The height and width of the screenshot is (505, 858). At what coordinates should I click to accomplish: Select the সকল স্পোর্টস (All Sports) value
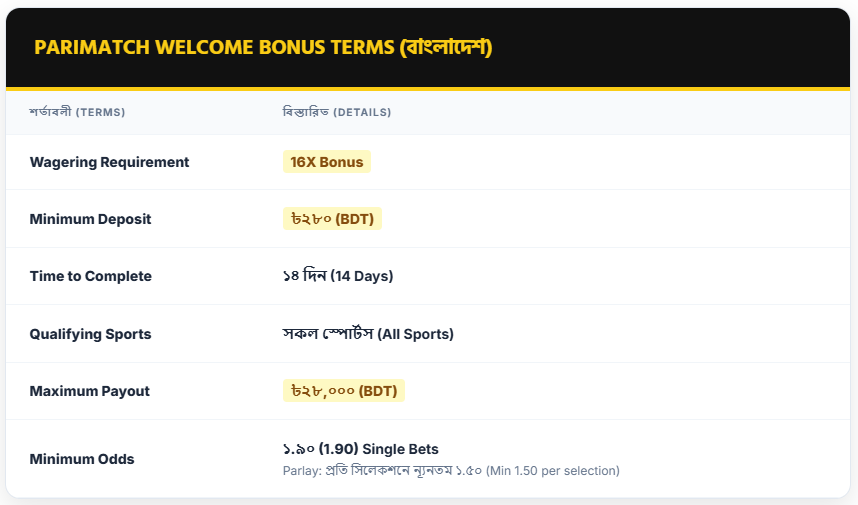368,334
